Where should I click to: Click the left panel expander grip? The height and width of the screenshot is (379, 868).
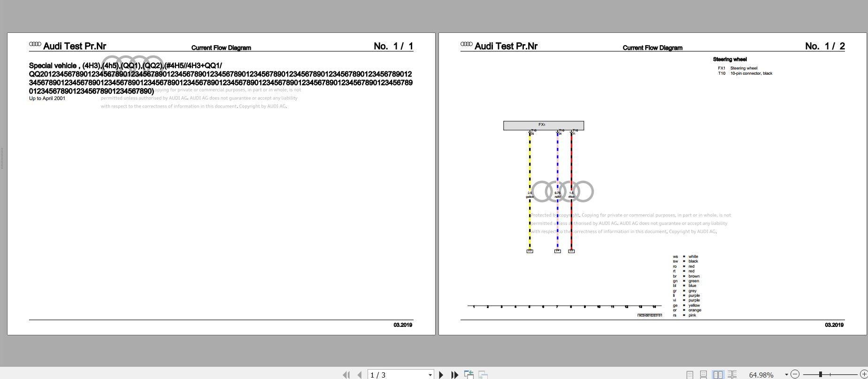click(x=2, y=158)
